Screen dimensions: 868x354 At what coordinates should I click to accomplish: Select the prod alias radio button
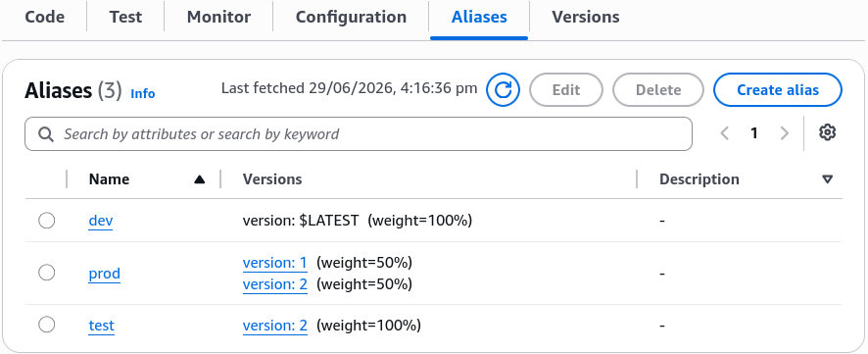tap(46, 273)
